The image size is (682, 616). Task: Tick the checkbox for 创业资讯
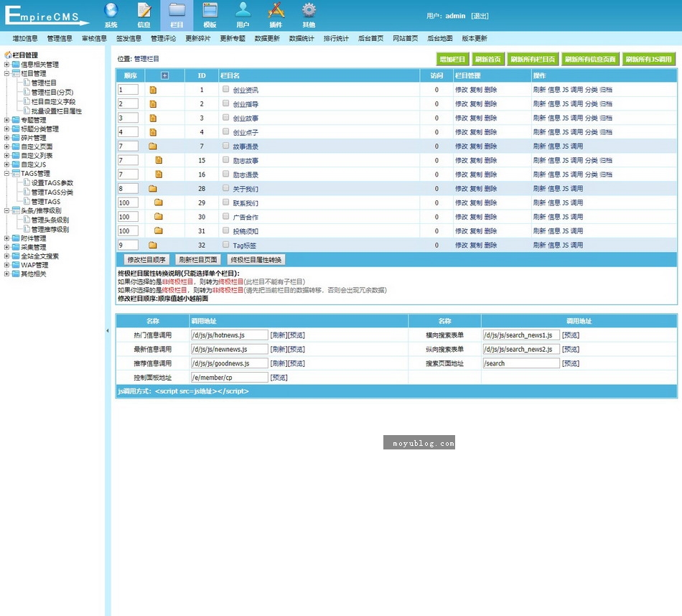[225, 89]
